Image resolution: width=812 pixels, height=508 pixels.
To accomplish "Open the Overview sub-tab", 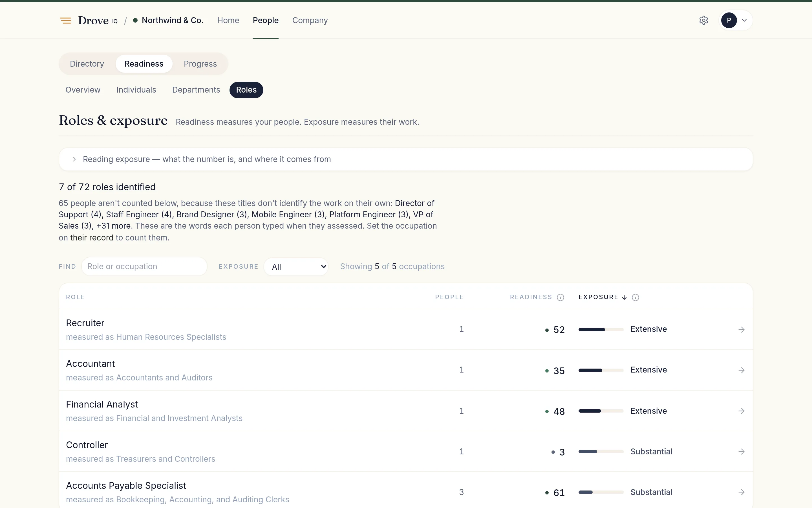I will (83, 90).
